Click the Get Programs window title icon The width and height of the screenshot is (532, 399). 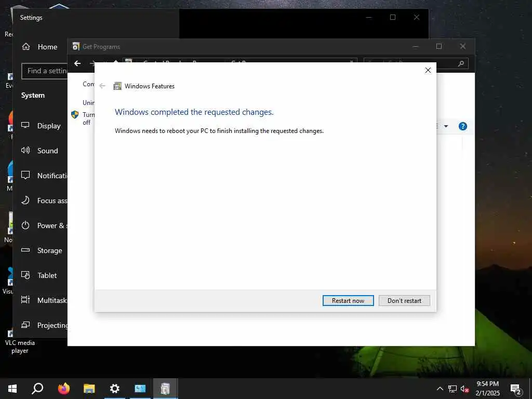tap(76, 46)
